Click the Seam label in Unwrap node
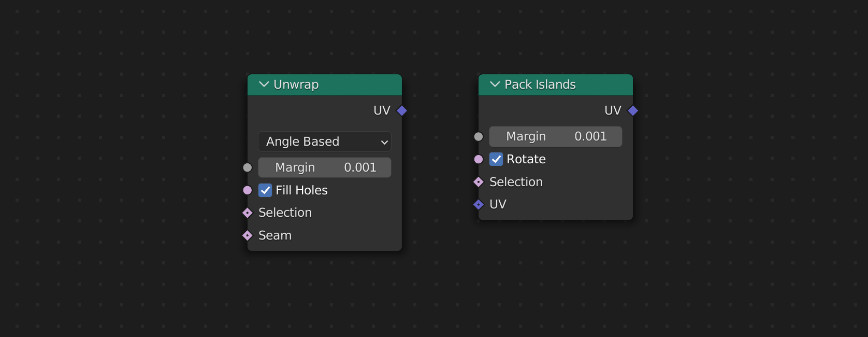The width and height of the screenshot is (868, 337). (x=275, y=235)
